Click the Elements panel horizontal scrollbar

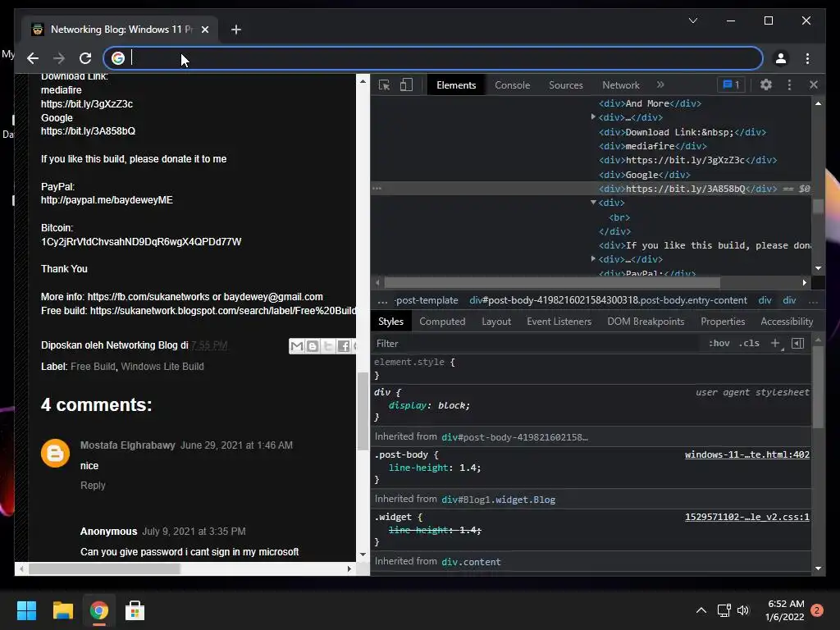tap(552, 282)
